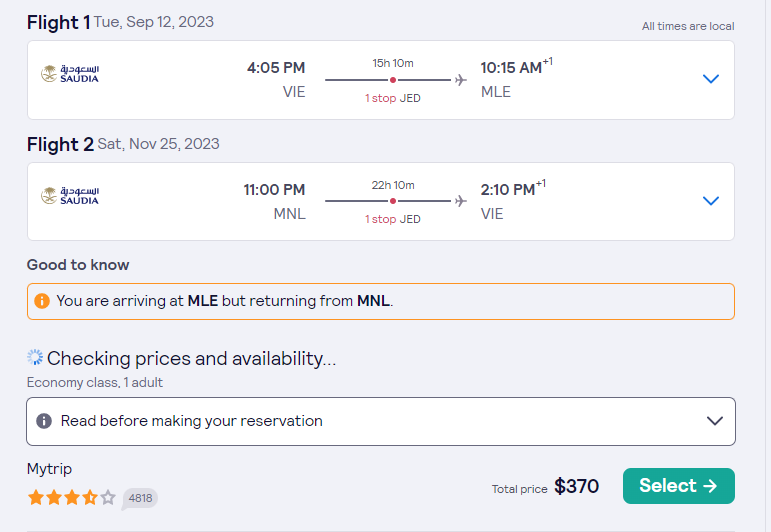Click the gray info icon beside Read before
771x532 pixels.
[x=44, y=421]
